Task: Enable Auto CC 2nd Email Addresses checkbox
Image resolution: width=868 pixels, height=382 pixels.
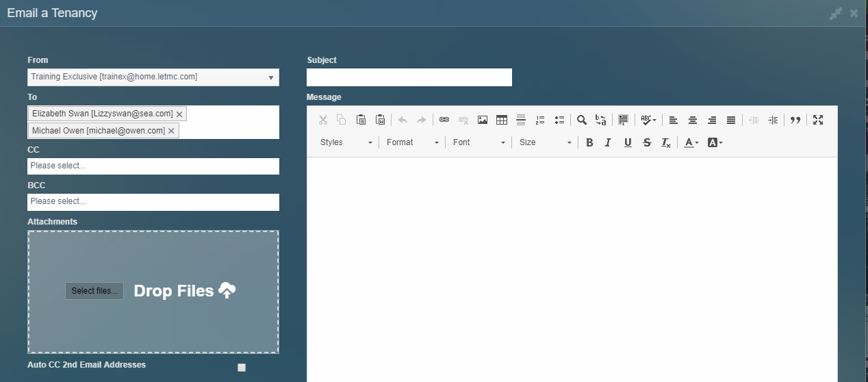Action: [242, 368]
